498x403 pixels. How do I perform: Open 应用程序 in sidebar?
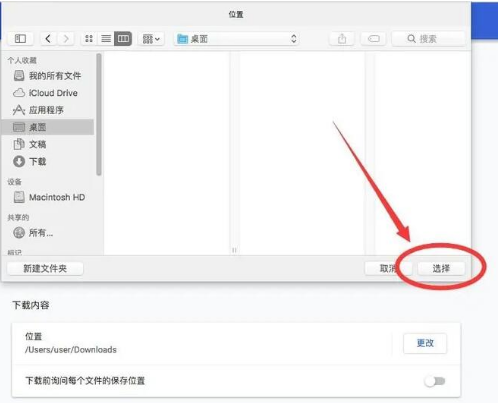point(48,110)
